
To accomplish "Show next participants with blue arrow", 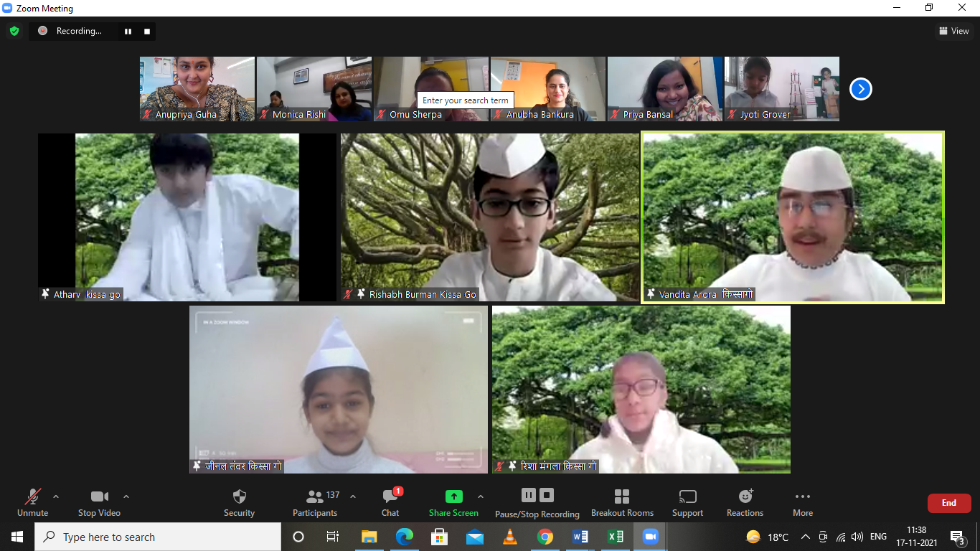I will tap(860, 89).
